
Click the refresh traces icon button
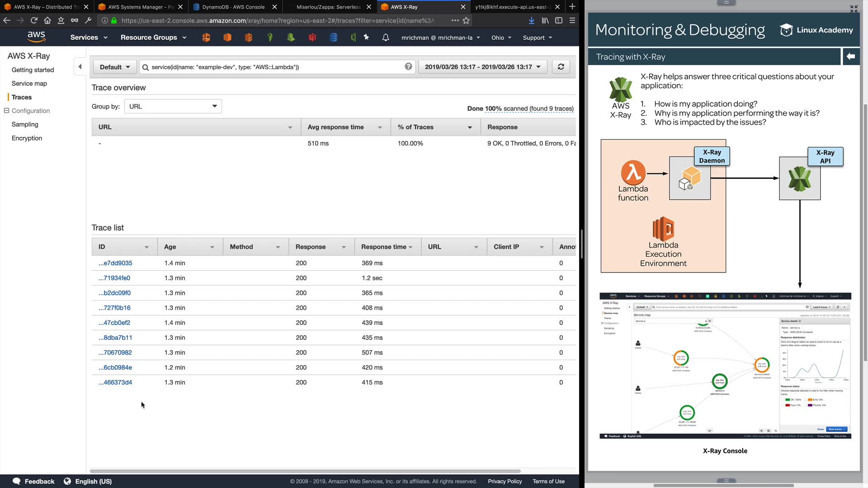pos(561,67)
